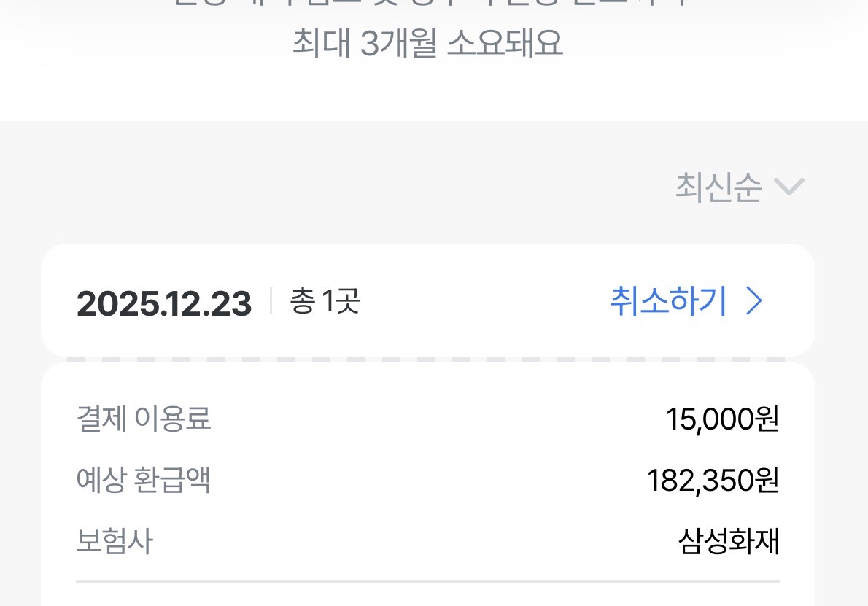Screen dimensions: 868x606
Task: Click the horizontal divider below 보험사 row
Action: [x=427, y=582]
